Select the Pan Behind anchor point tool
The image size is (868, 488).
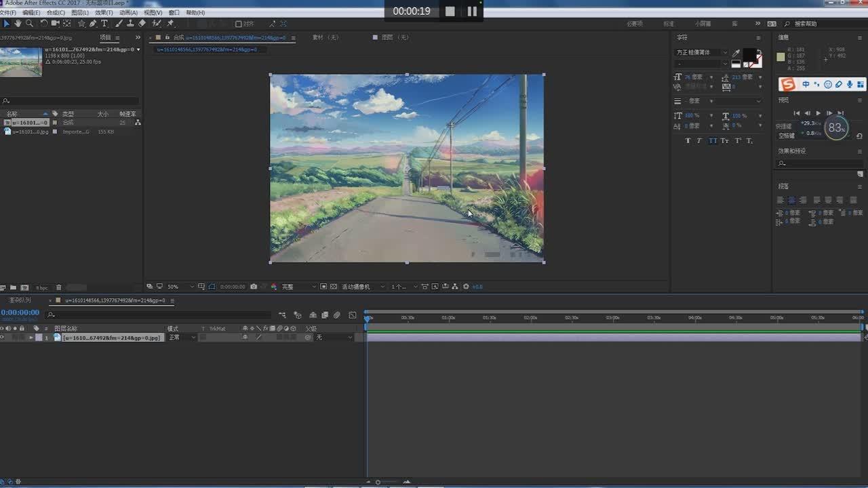pyautogui.click(x=66, y=24)
